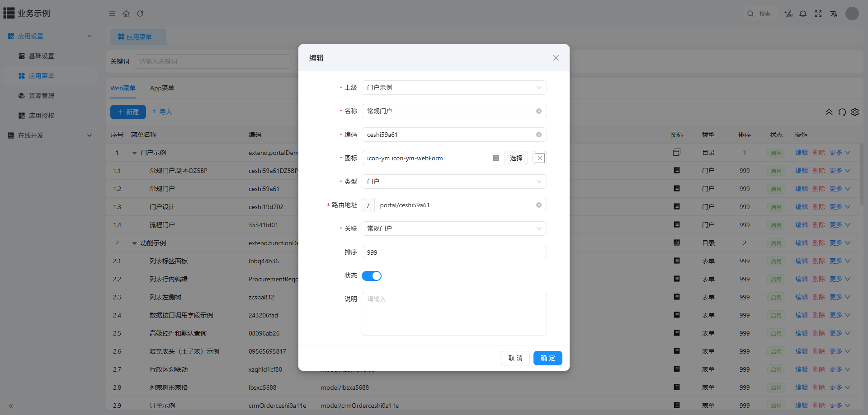Click the icon cell of the 列表标签面板 row
This screenshot has width=868, height=415.
pos(677,261)
